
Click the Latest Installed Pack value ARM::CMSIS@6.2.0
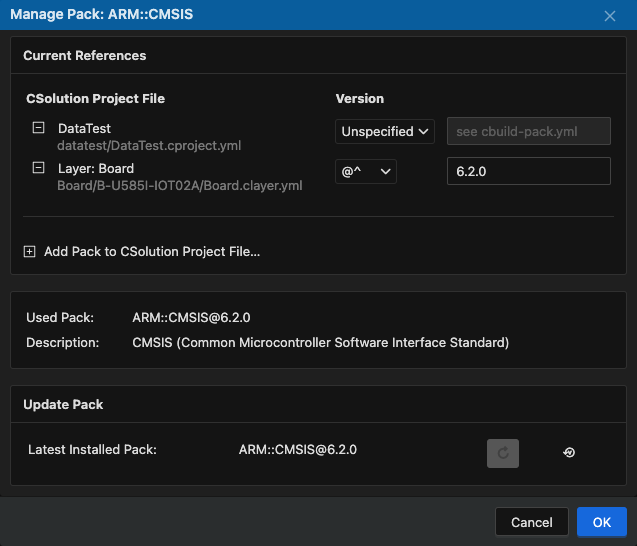(298, 449)
